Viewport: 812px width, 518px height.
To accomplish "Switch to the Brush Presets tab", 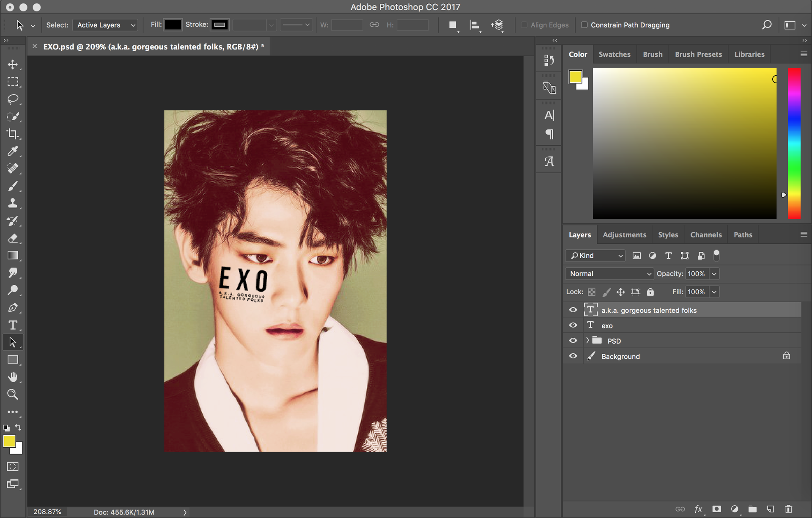I will pos(698,54).
